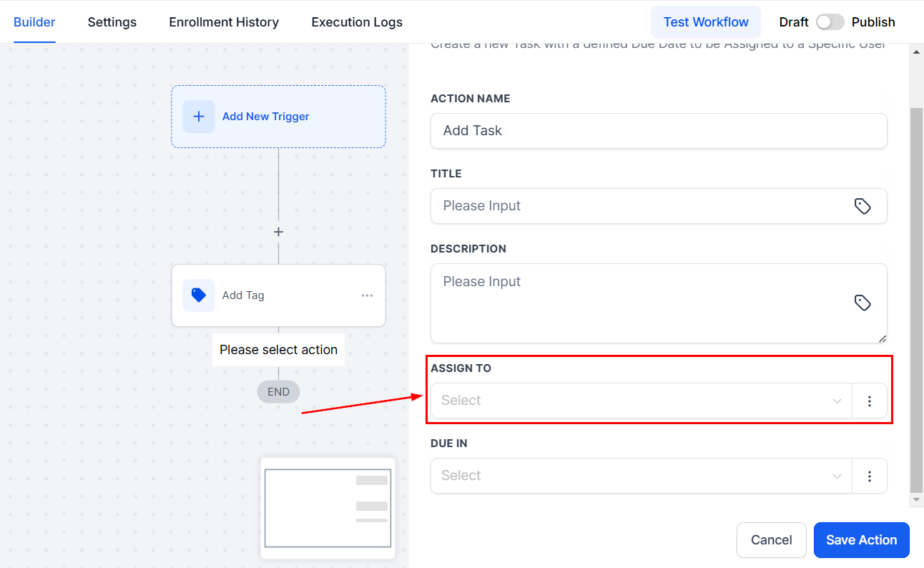The image size is (924, 568).
Task: Click the workflow minimap thumbnail
Action: (328, 508)
